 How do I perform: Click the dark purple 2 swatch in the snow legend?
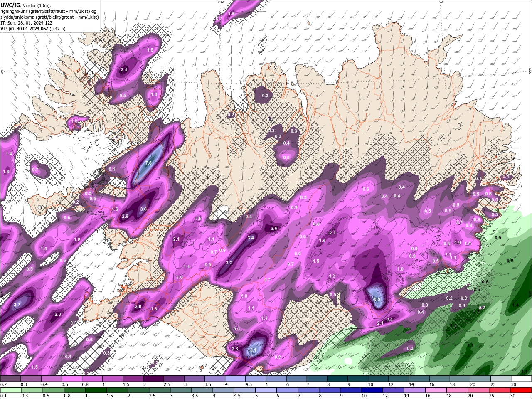point(153,379)
